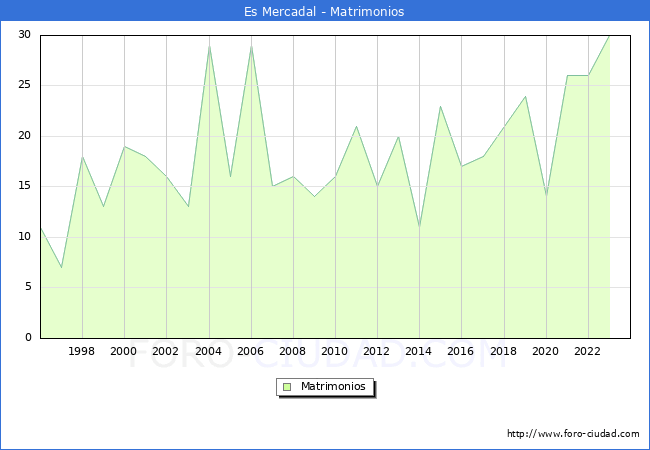
Task: Click the 2023 final data point at 30
Action: click(609, 36)
